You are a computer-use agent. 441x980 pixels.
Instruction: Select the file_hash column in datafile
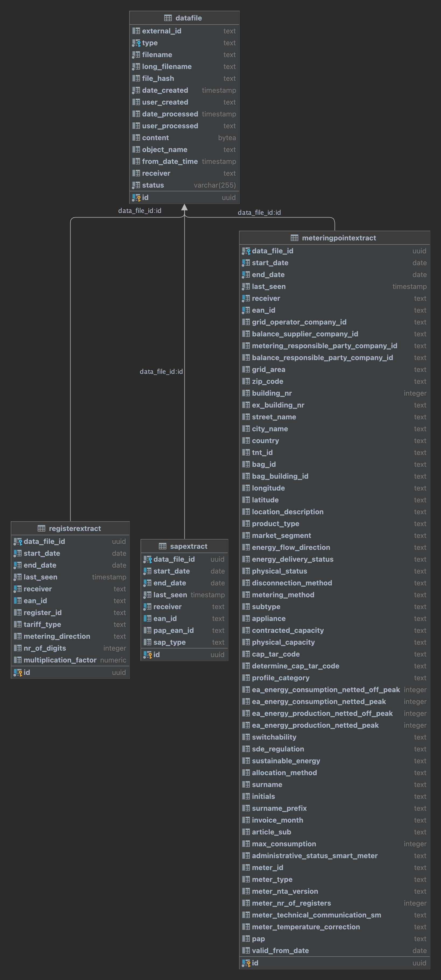[x=158, y=78]
